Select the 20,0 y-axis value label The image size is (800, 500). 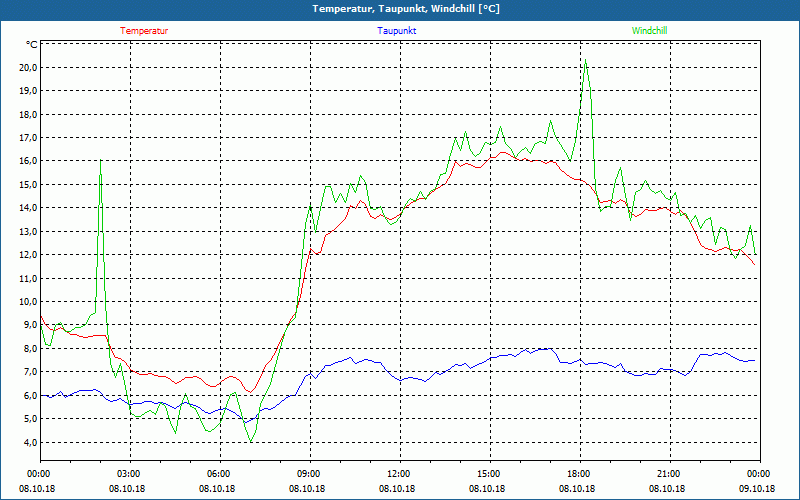tap(27, 67)
